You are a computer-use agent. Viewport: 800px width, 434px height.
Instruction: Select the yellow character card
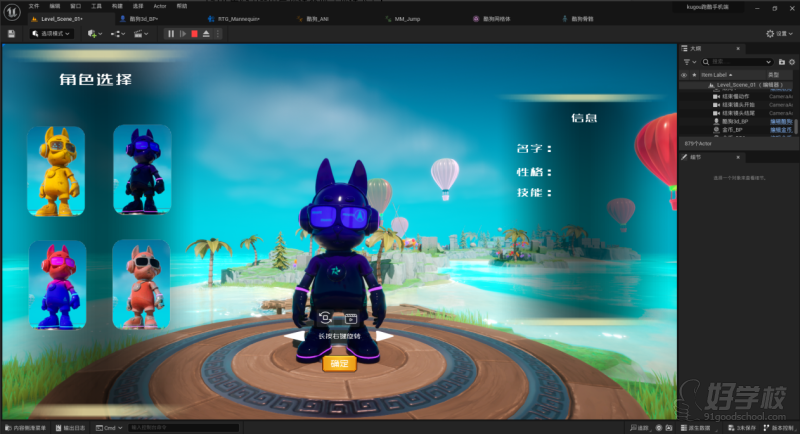(x=55, y=169)
